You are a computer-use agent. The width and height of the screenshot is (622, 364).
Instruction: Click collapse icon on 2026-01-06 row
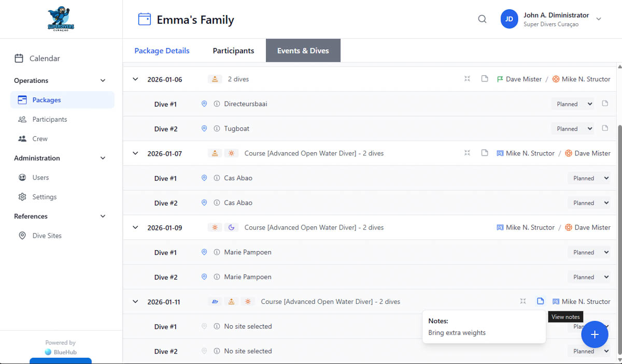(x=467, y=79)
